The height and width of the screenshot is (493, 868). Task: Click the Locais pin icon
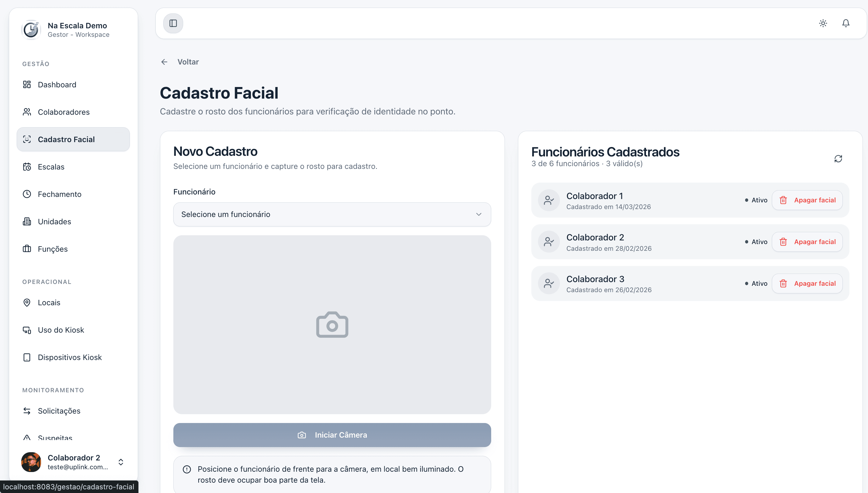pos(27,302)
